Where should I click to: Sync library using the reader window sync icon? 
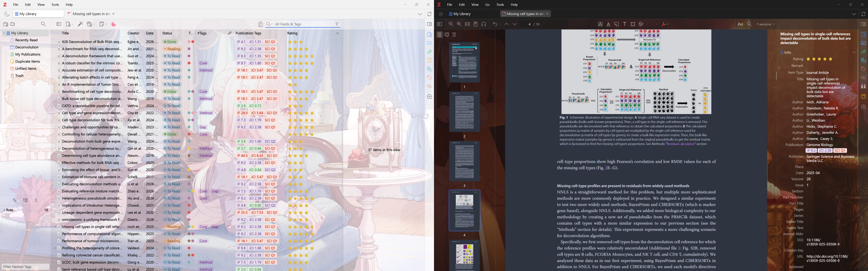(863, 14)
